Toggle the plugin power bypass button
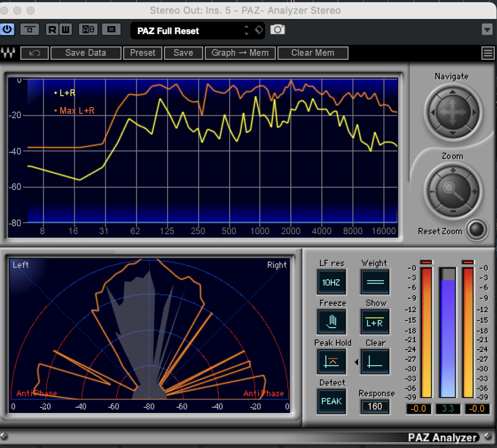The image size is (497, 448). tap(7, 30)
